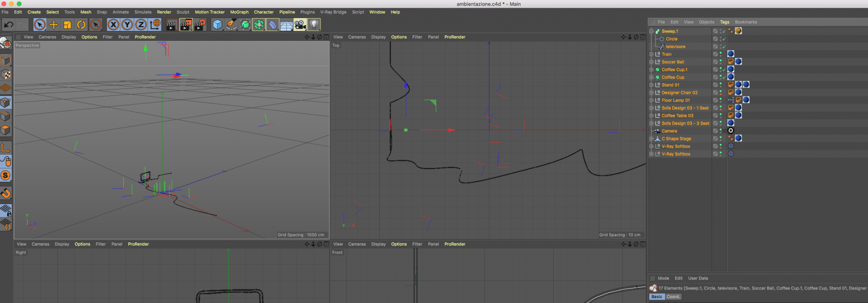This screenshot has width=868, height=303.
Task: Select the Live Selection tool
Action: [40, 24]
